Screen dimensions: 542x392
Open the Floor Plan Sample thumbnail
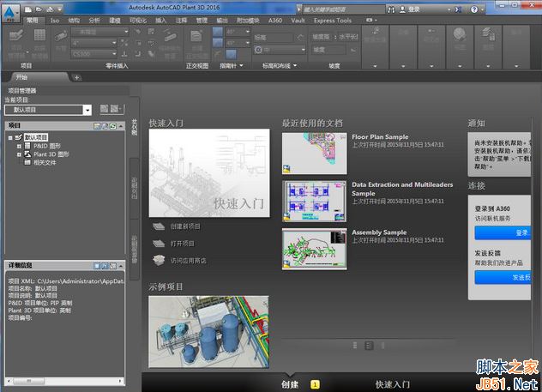click(x=314, y=152)
